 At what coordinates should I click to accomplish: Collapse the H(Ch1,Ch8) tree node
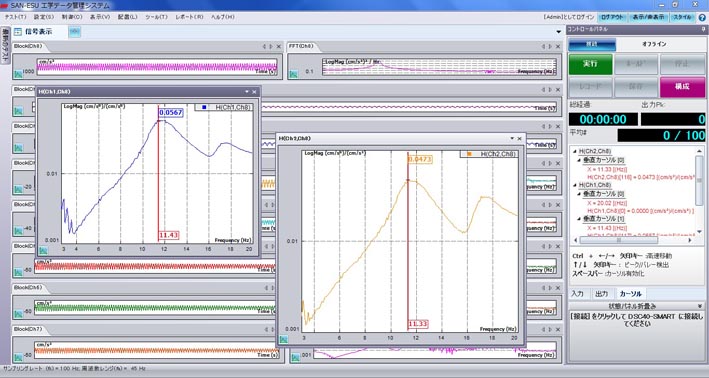click(575, 185)
